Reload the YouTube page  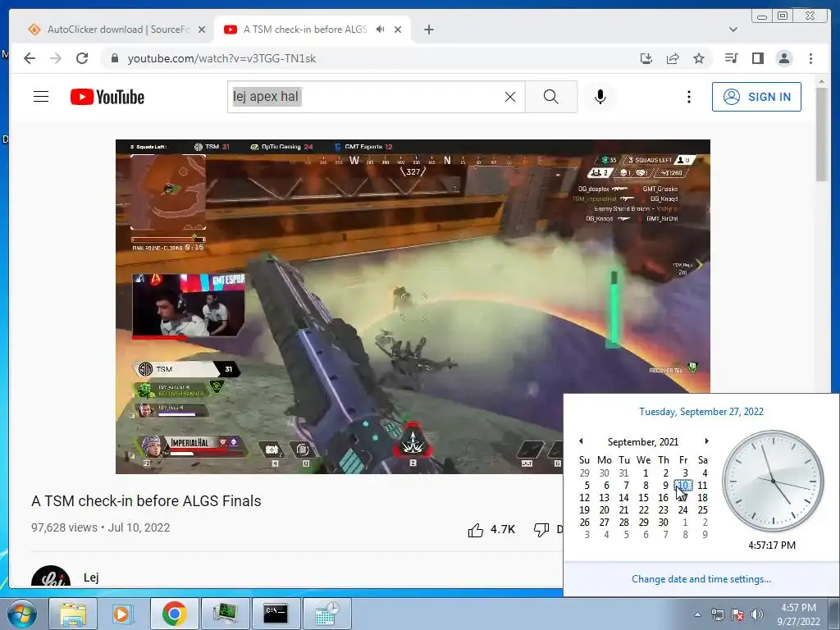82,58
